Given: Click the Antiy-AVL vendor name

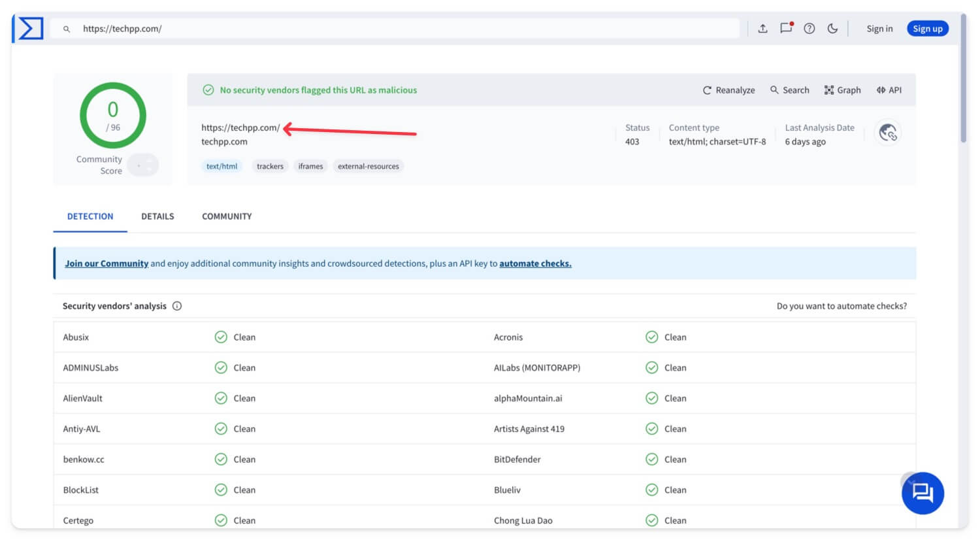Looking at the screenshot, I should (82, 429).
